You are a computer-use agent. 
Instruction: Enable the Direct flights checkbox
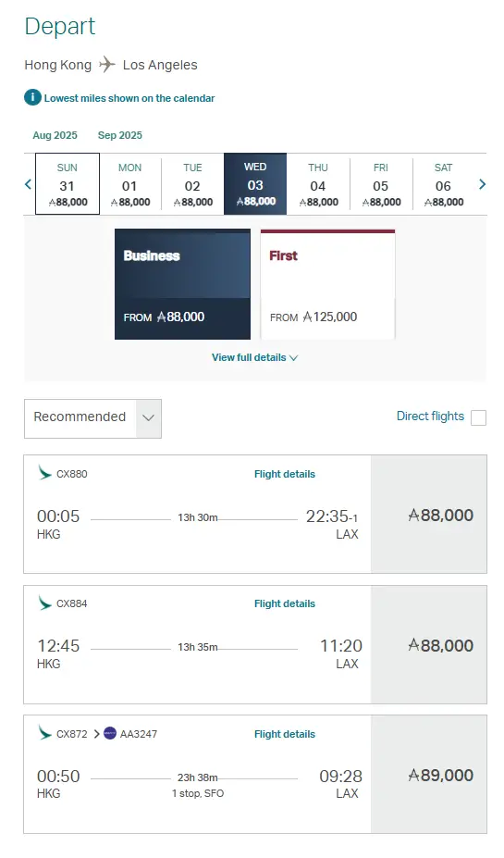click(x=478, y=417)
